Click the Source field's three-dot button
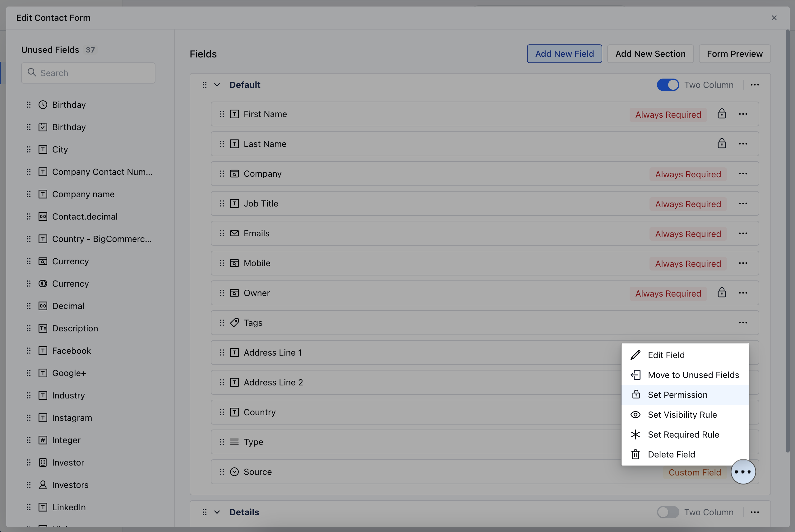Image resolution: width=795 pixels, height=532 pixels. click(x=743, y=472)
